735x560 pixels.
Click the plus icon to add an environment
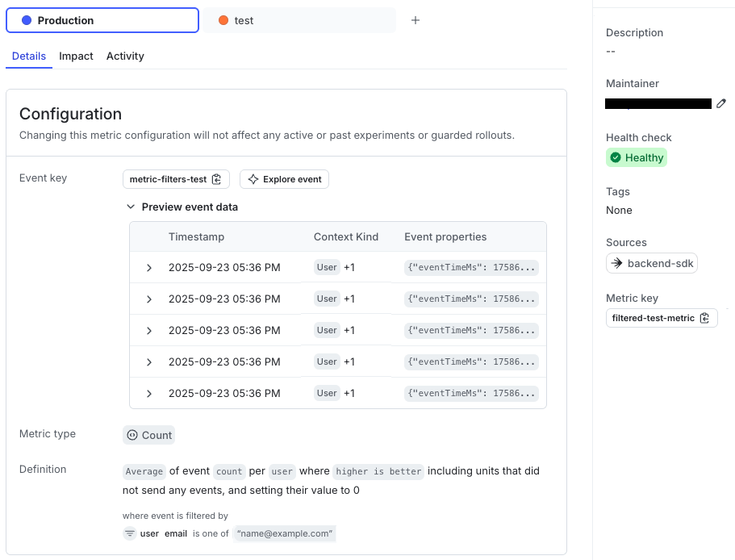coord(415,19)
